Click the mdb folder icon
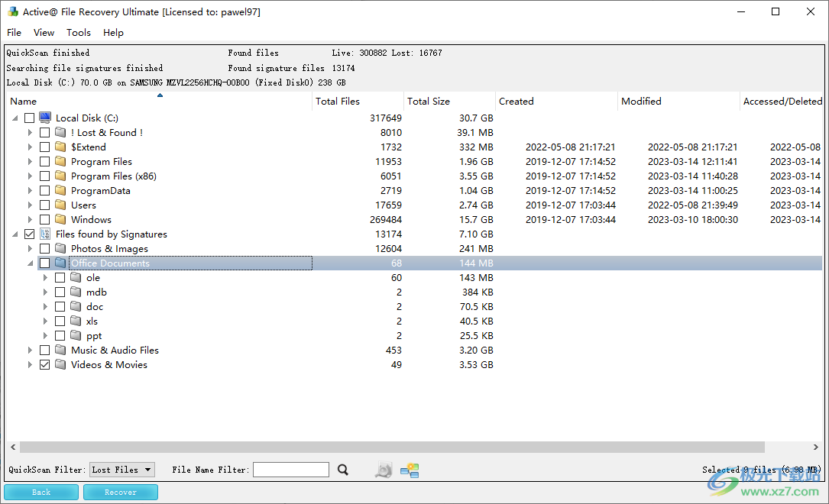 coord(76,292)
